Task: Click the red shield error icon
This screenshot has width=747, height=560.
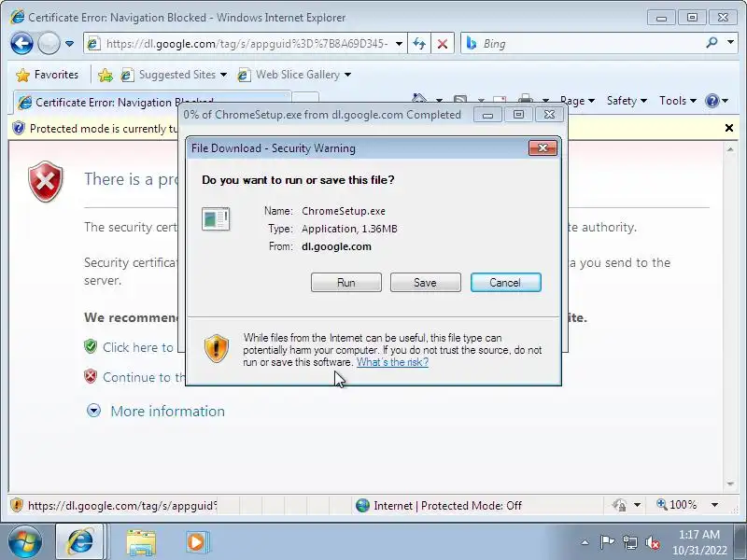Action: (x=46, y=181)
